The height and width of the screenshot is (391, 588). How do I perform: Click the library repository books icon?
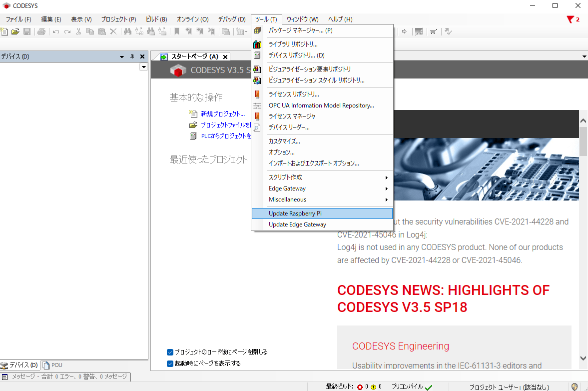pos(257,44)
